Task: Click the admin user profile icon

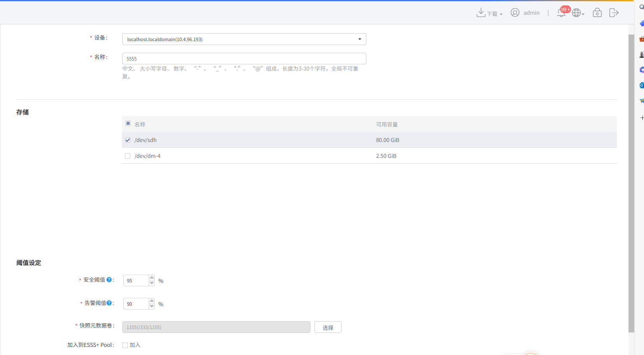Action: click(x=515, y=13)
